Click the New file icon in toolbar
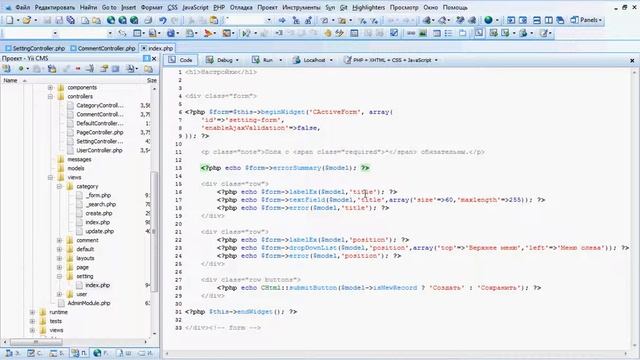The image size is (640, 360). pos(9,20)
